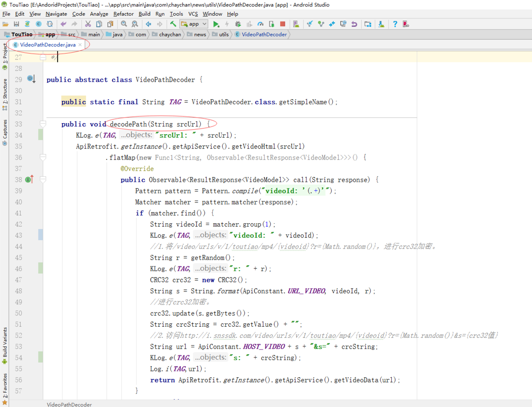
Task: Select the VideoPathDecoder.java editor tab
Action: (48, 45)
